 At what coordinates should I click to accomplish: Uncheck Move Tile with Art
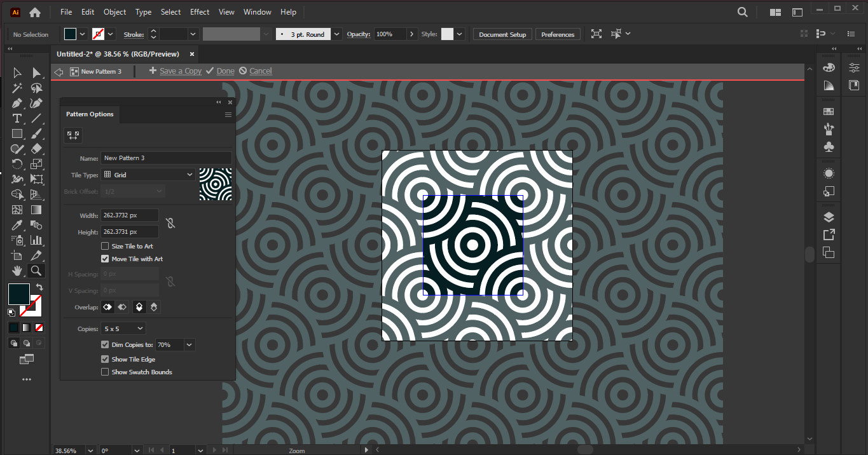point(105,259)
